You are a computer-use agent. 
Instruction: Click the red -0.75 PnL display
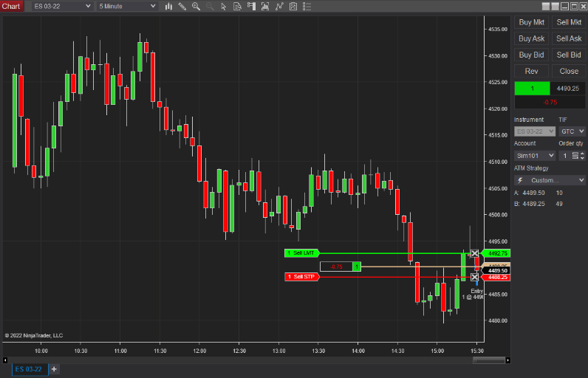550,103
